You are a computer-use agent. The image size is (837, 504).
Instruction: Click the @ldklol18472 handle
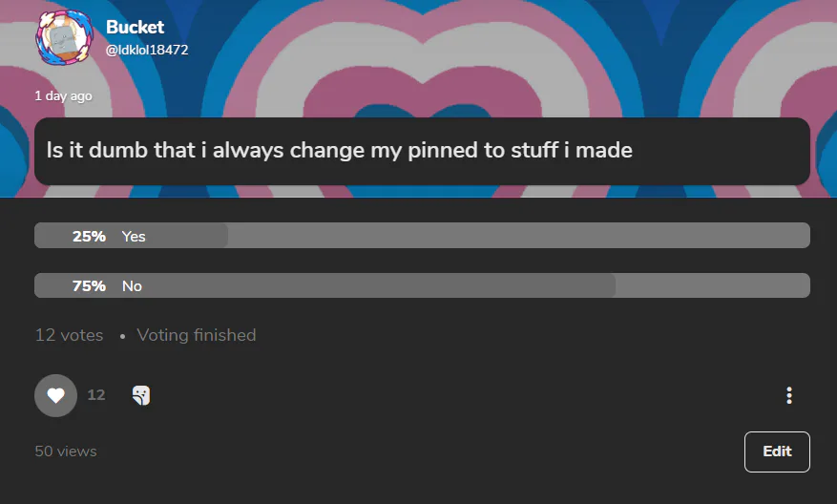(x=147, y=50)
